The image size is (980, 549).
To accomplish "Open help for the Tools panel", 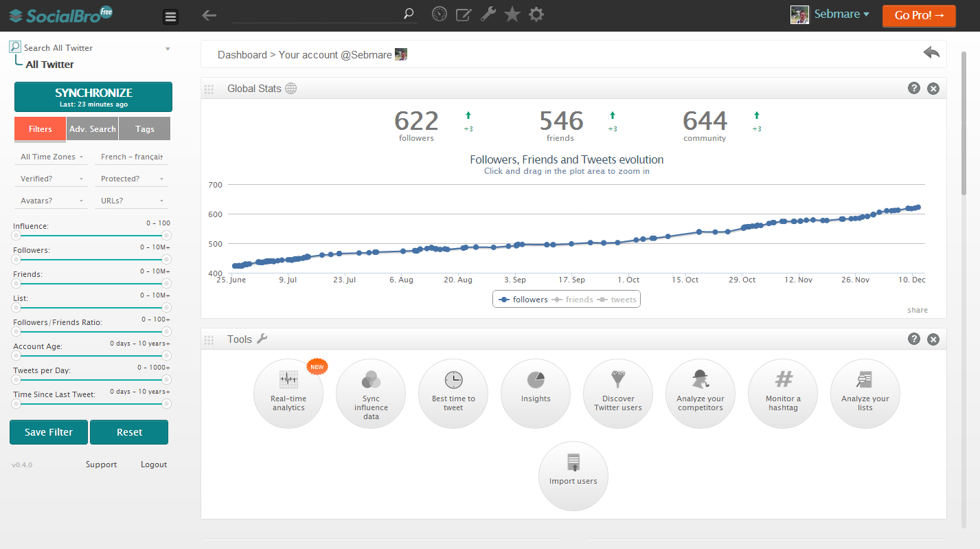I will pyautogui.click(x=913, y=339).
